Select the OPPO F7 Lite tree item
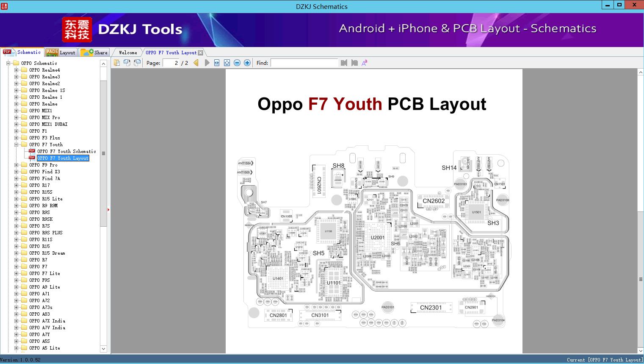Image resolution: width=644 pixels, height=364 pixels. [44, 273]
